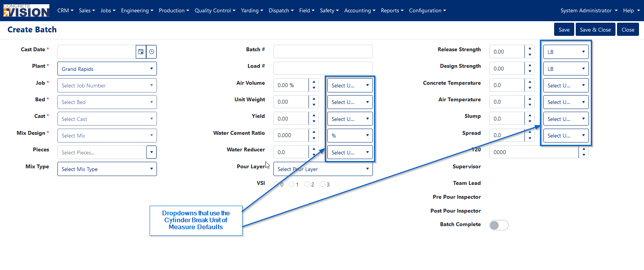The height and width of the screenshot is (270, 644).
Task: Open the Yield unit dropdown
Action: 350,119
